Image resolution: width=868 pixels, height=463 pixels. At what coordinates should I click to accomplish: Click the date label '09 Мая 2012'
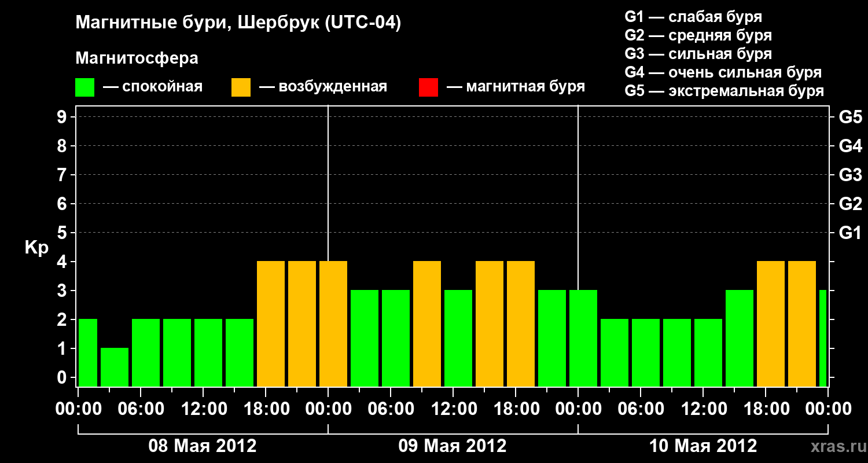(x=453, y=446)
